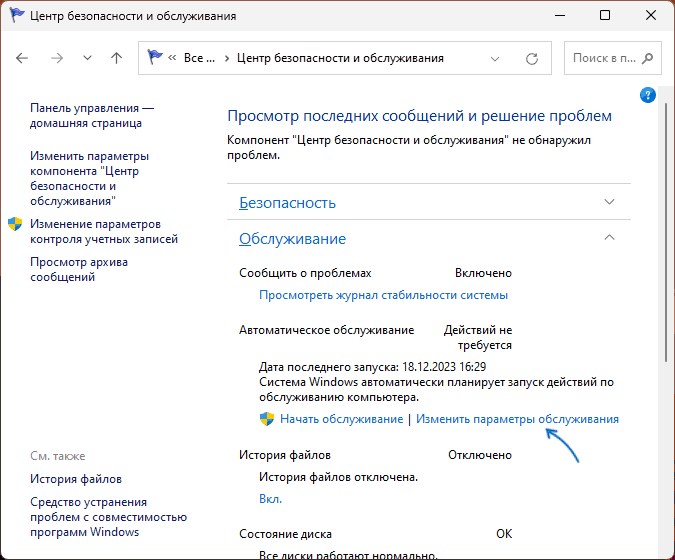Open 'Просмотреть журнал стабильности системы'
The width and height of the screenshot is (675, 560).
pos(383,295)
